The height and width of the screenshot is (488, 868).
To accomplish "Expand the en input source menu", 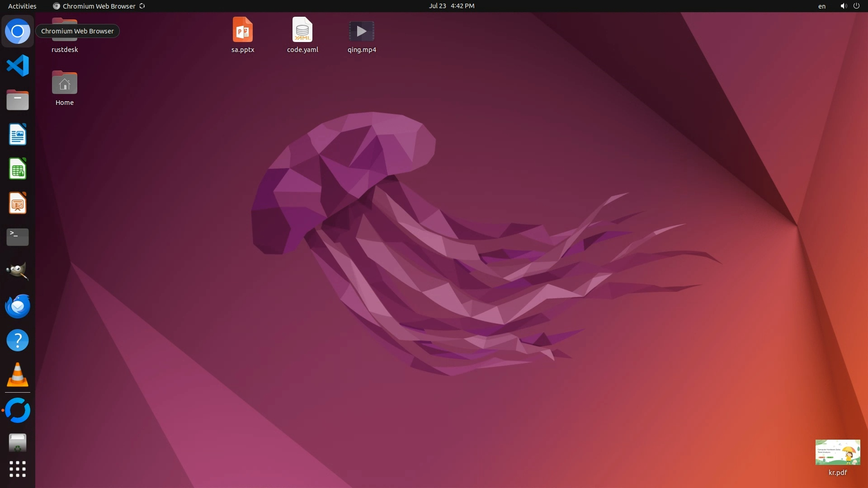I will pyautogui.click(x=821, y=6).
